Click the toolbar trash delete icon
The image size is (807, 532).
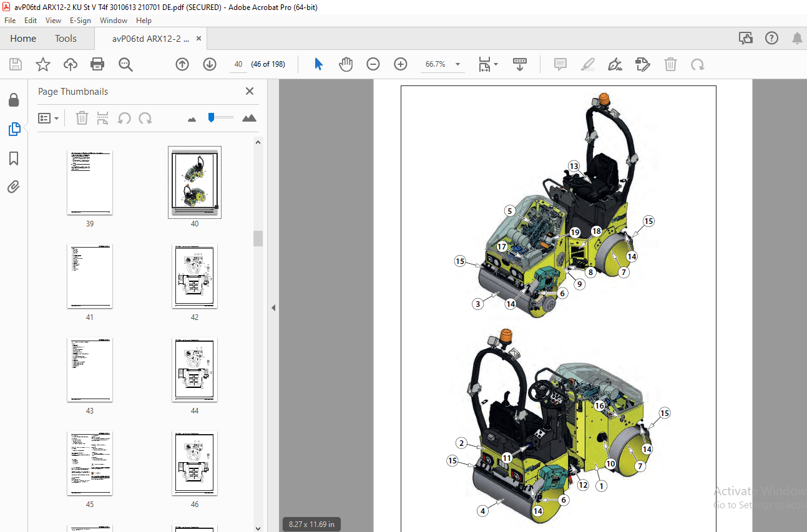point(670,64)
